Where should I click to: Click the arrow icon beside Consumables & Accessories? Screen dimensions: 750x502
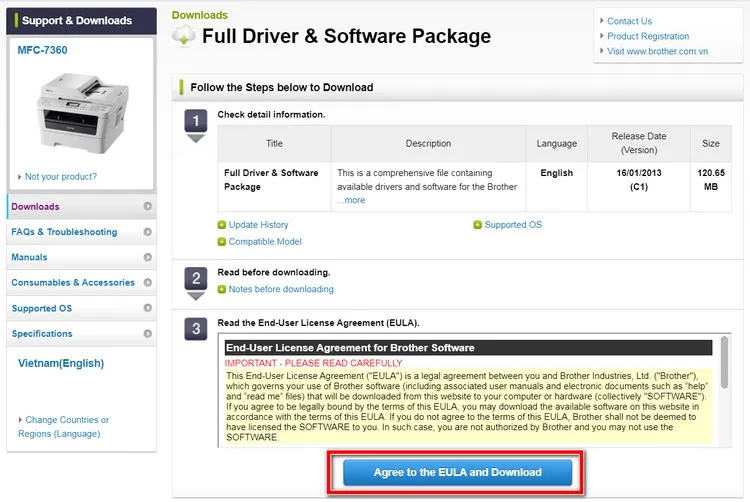click(x=148, y=283)
